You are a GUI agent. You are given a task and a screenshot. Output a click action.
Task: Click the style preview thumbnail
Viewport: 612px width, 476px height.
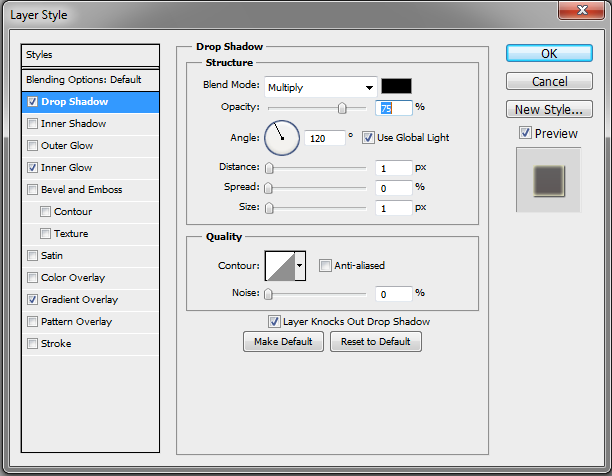pos(549,180)
